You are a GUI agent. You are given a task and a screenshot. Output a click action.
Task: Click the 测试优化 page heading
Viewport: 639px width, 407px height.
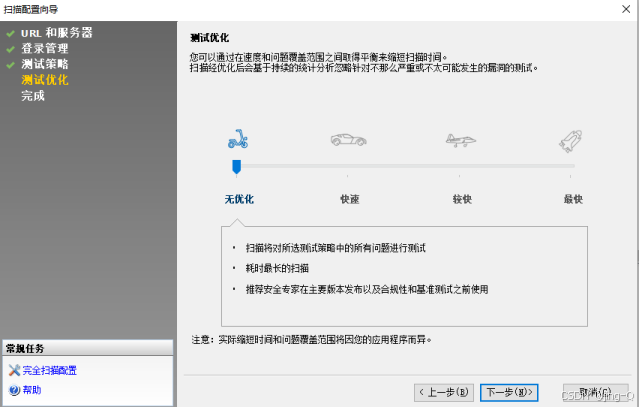click(x=209, y=38)
